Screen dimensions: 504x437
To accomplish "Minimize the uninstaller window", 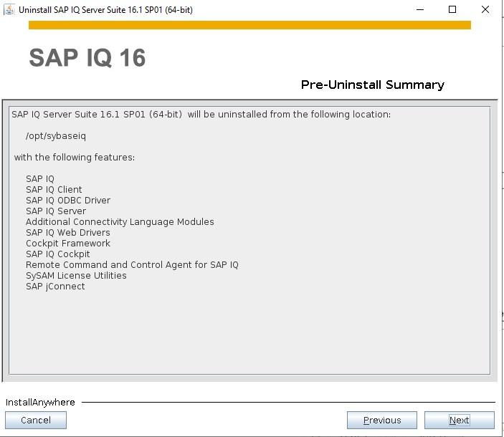I will [x=420, y=9].
